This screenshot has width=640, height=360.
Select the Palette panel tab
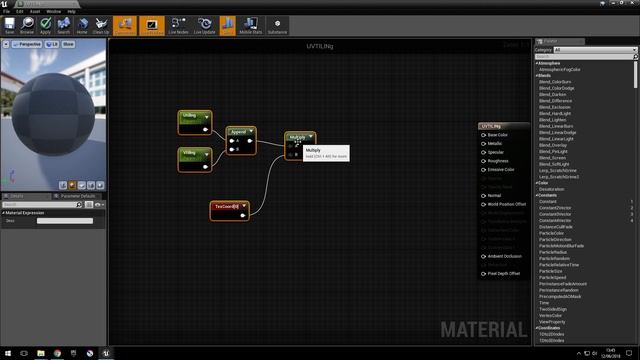(x=560, y=41)
